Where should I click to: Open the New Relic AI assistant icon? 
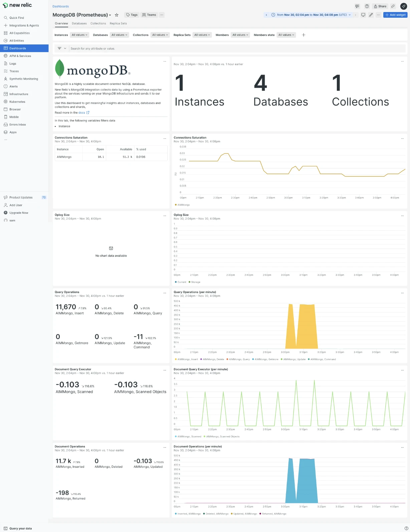point(403,6)
